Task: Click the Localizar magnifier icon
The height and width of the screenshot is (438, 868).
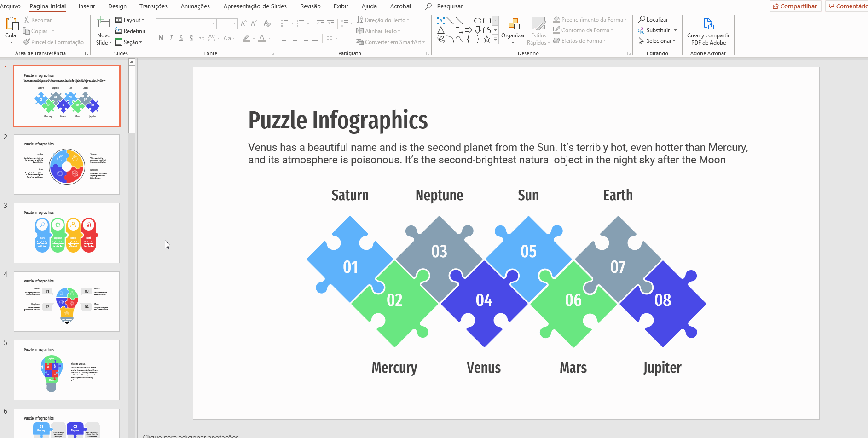Action: coord(642,19)
